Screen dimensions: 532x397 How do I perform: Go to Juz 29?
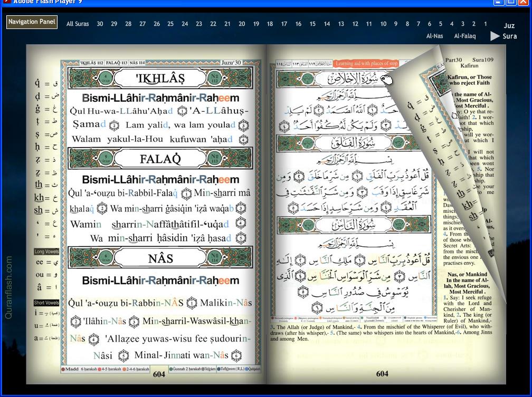click(x=114, y=24)
